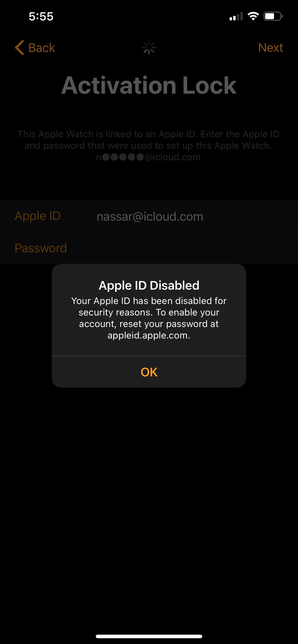The width and height of the screenshot is (298, 644).
Task: Tap the Activation Lock heading
Action: (149, 86)
